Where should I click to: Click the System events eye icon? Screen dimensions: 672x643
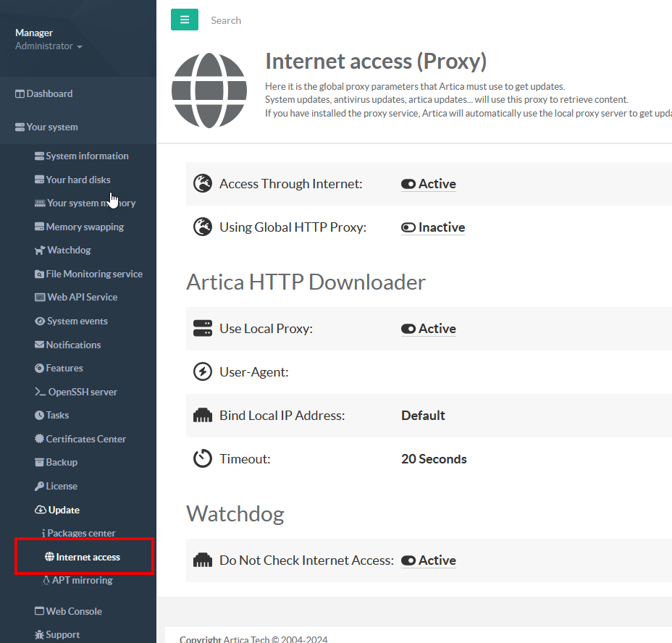(x=41, y=321)
